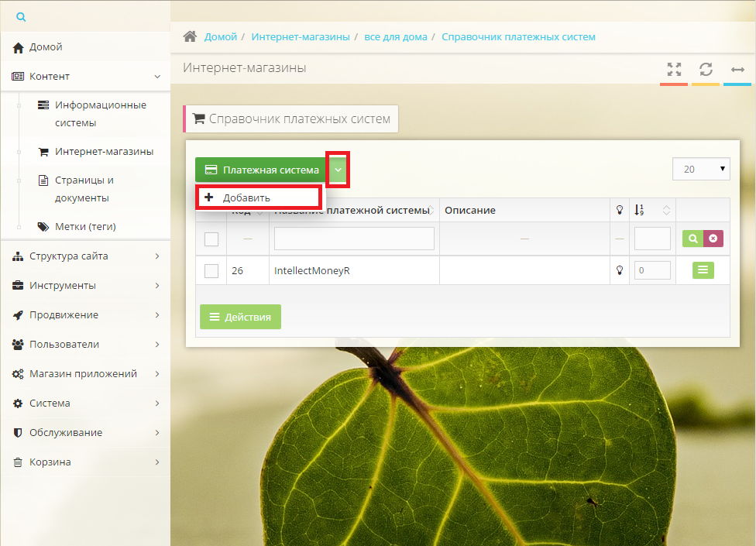Toggle lightbulb activity for IntellectMoneyR

click(x=619, y=270)
